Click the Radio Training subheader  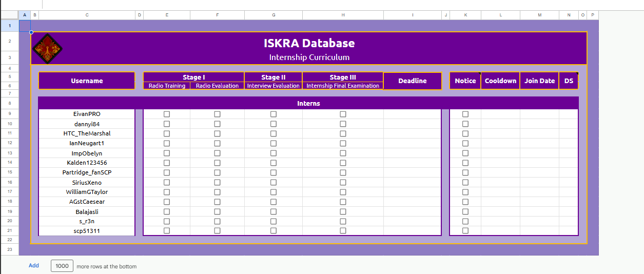coord(167,86)
